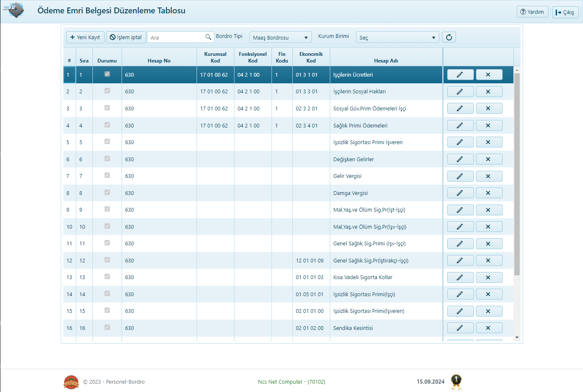583x392 pixels.
Task: Delete the Gelir Vergisi row
Action: pyautogui.click(x=489, y=176)
